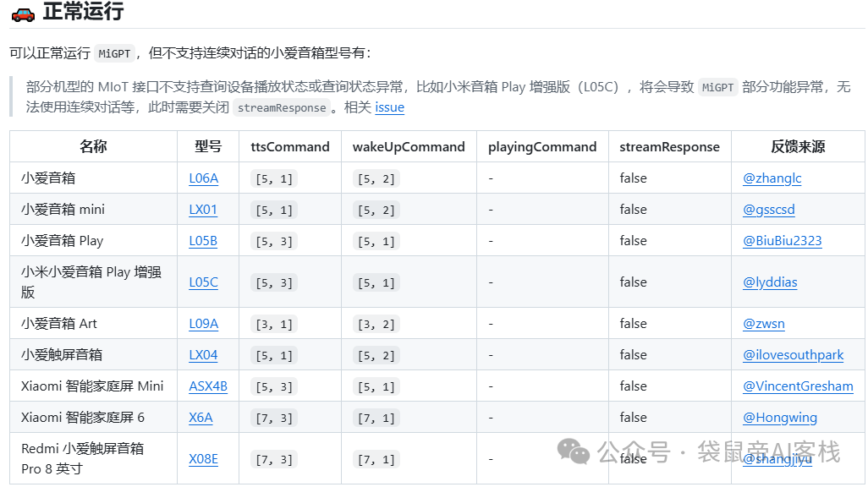Click the 反馈来源 column header

(x=799, y=146)
